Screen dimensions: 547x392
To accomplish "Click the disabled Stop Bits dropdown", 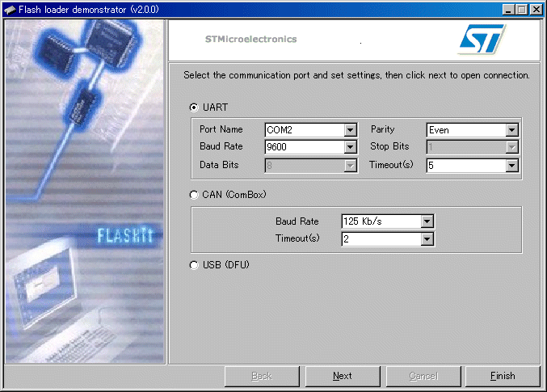I will click(473, 147).
